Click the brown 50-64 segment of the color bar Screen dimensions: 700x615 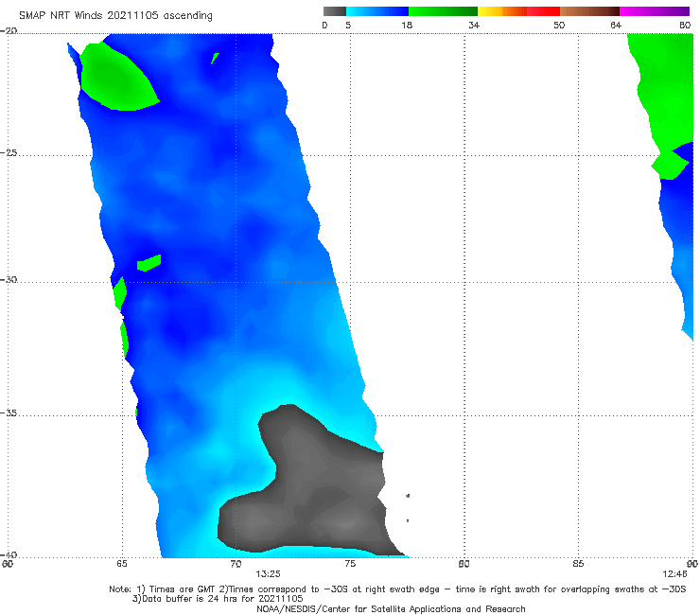click(589, 11)
